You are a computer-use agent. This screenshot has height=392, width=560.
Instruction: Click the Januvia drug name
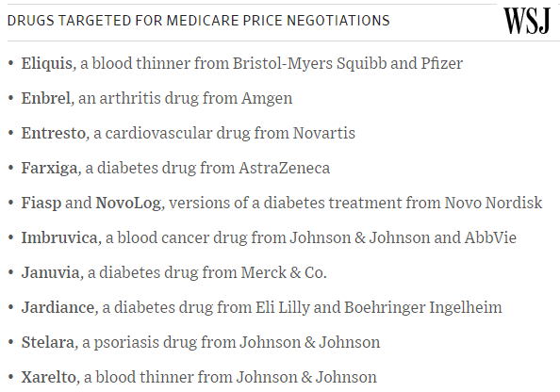(50, 272)
